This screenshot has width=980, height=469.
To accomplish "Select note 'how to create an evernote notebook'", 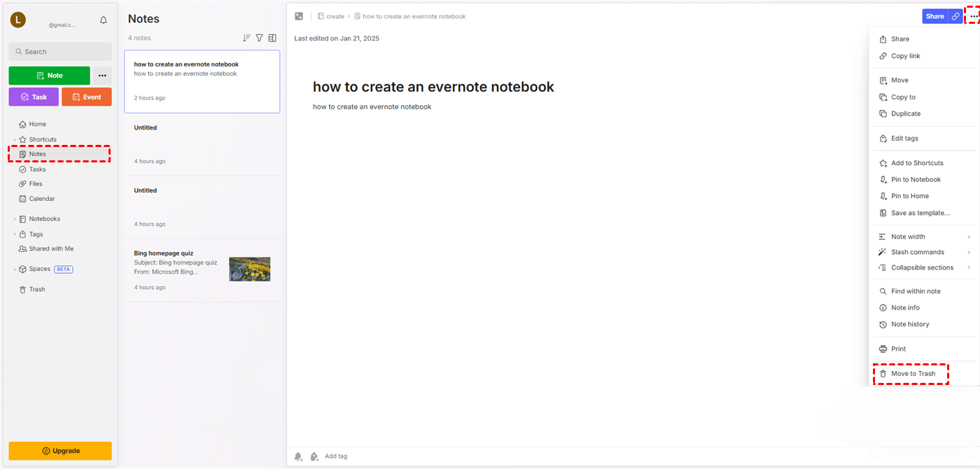I will click(x=202, y=81).
